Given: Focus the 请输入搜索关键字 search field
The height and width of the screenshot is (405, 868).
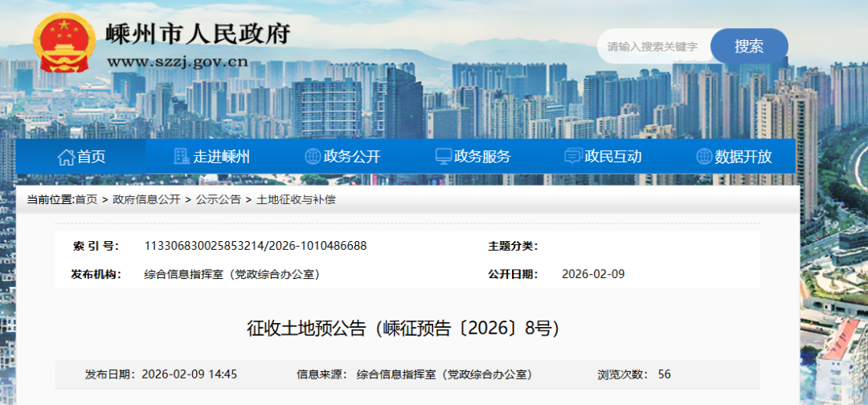Looking at the screenshot, I should click(653, 47).
